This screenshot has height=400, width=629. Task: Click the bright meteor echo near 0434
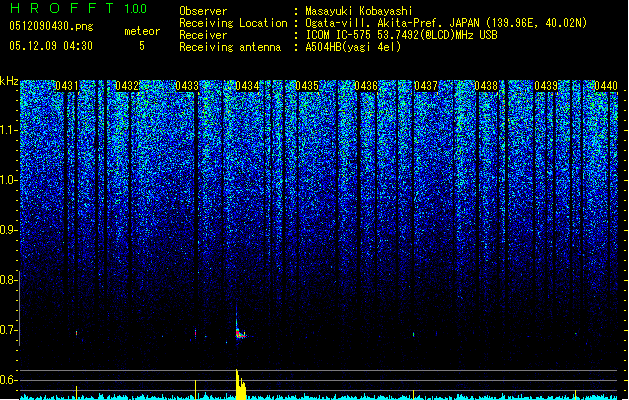pos(239,331)
